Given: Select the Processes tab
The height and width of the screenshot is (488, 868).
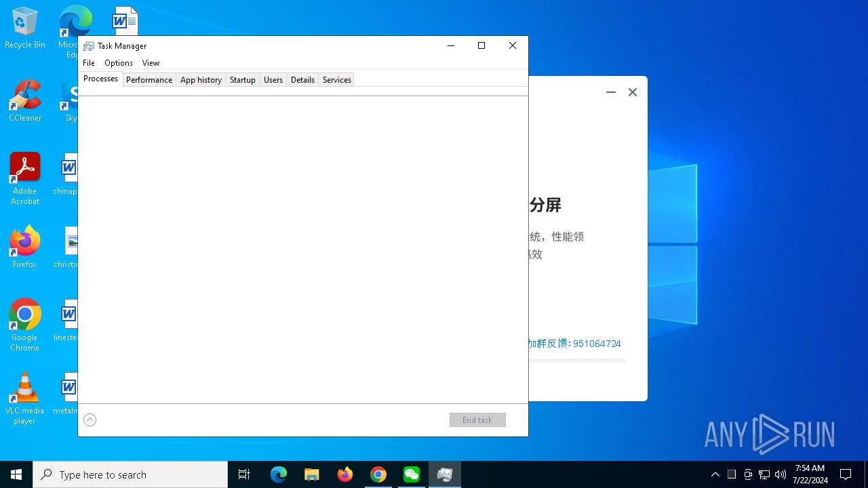Looking at the screenshot, I should (100, 79).
